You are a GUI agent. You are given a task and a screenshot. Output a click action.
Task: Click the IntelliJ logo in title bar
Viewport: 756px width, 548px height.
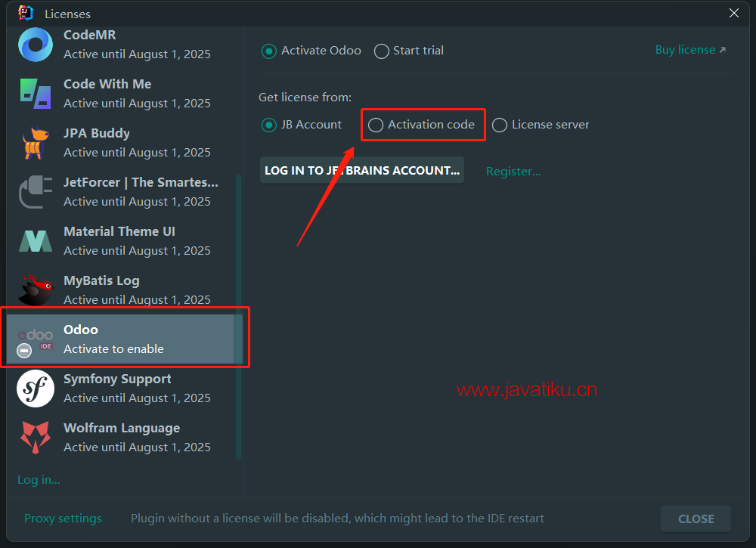25,13
